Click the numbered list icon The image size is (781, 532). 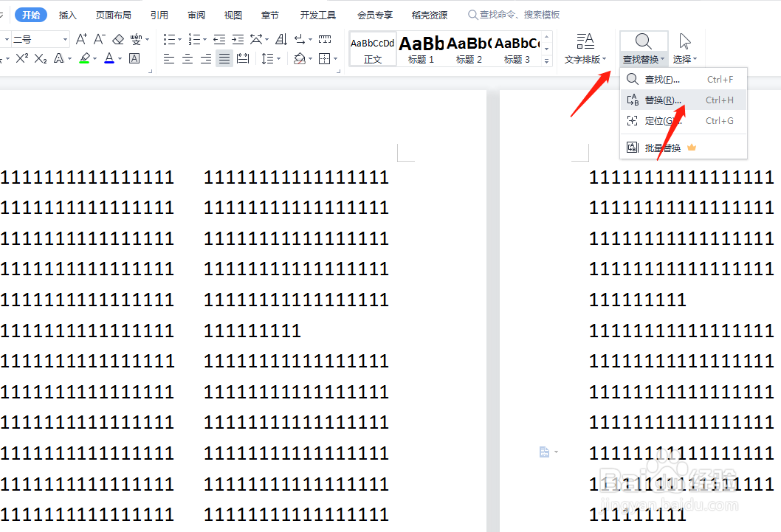(194, 39)
